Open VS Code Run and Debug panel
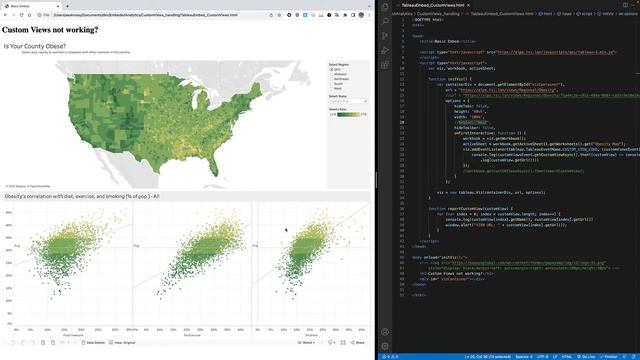640x360 pixels. click(x=385, y=50)
